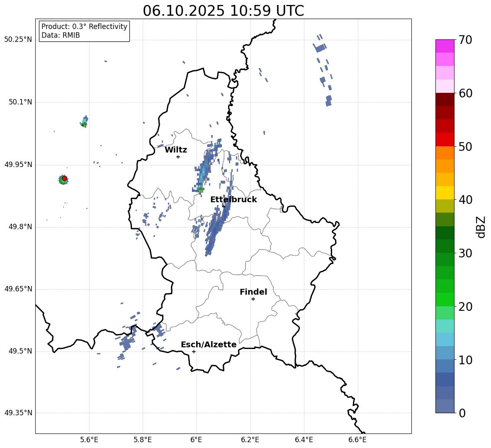Click the 50.25°N latitude label
The height and width of the screenshot is (448, 491).
tap(18, 40)
